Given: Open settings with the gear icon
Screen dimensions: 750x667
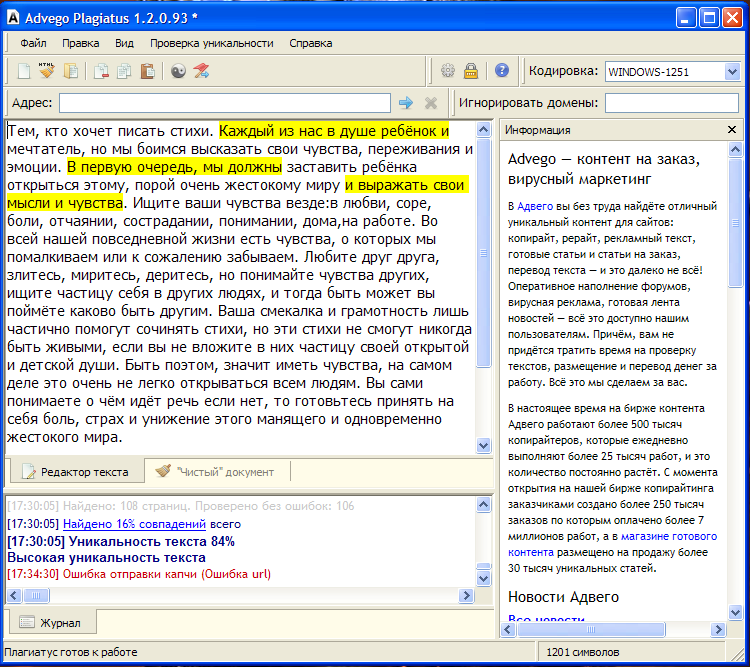Looking at the screenshot, I should pos(448,71).
